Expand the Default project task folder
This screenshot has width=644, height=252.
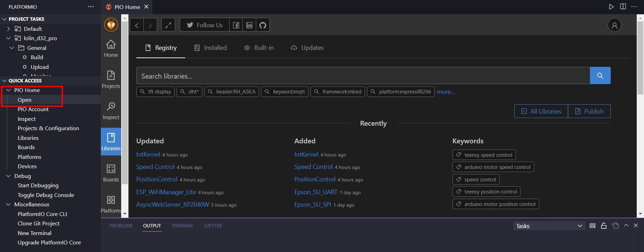point(9,29)
